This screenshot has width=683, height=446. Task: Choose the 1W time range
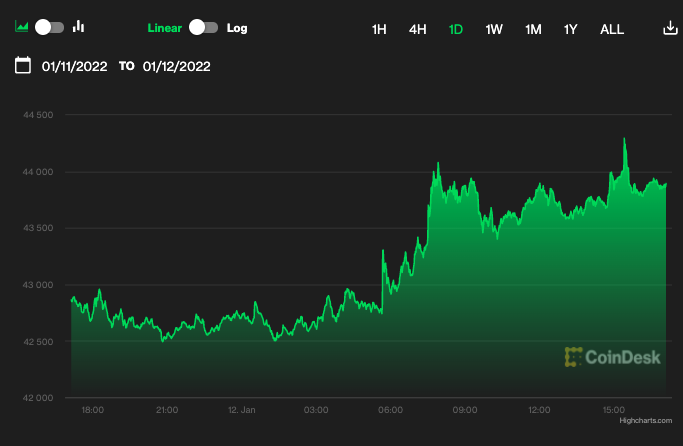[x=494, y=29]
